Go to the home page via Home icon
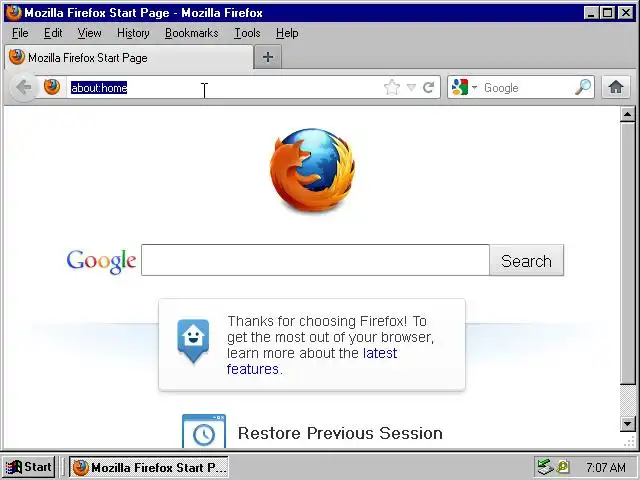The image size is (640, 480). pyautogui.click(x=616, y=87)
